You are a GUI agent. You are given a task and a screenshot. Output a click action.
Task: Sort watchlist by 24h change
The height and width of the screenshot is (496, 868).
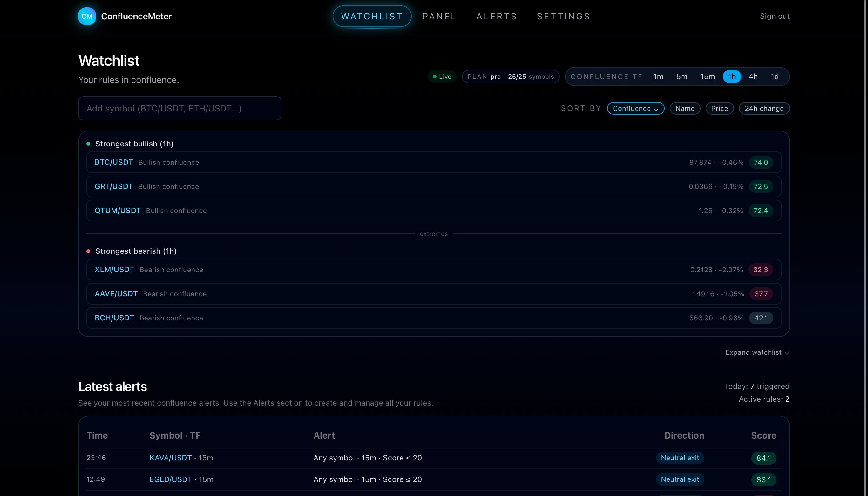coord(764,108)
